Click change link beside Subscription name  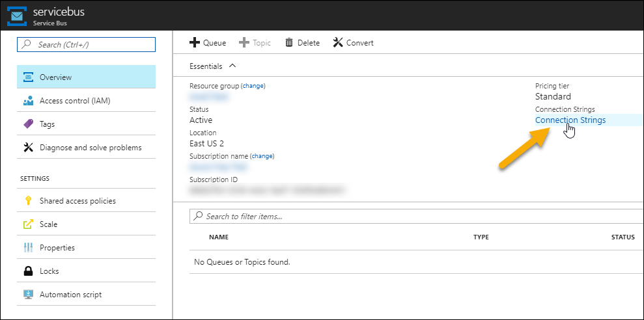(262, 156)
